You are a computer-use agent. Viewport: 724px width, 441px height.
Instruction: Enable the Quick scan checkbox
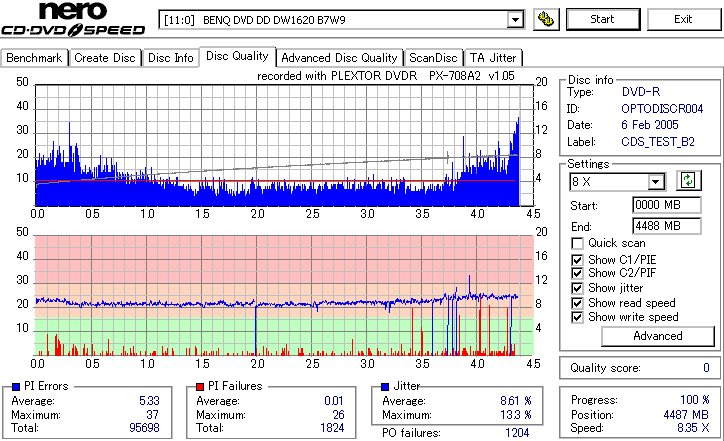[577, 243]
